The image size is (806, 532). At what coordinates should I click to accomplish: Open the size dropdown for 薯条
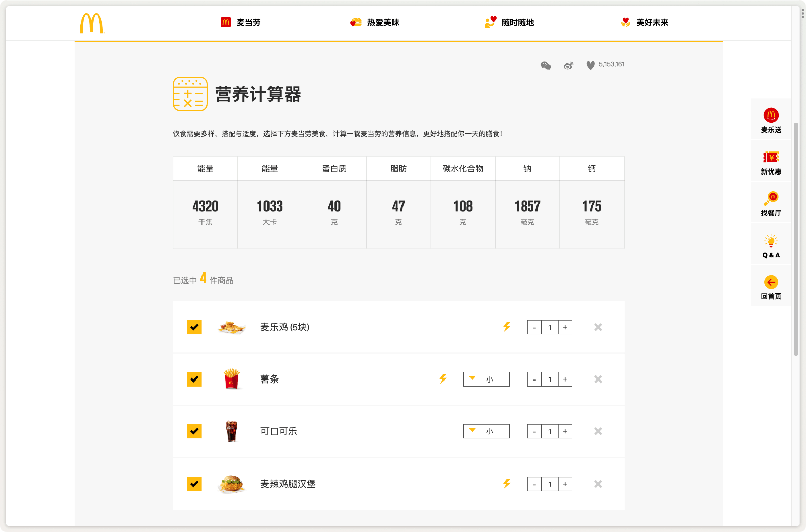pyautogui.click(x=487, y=379)
